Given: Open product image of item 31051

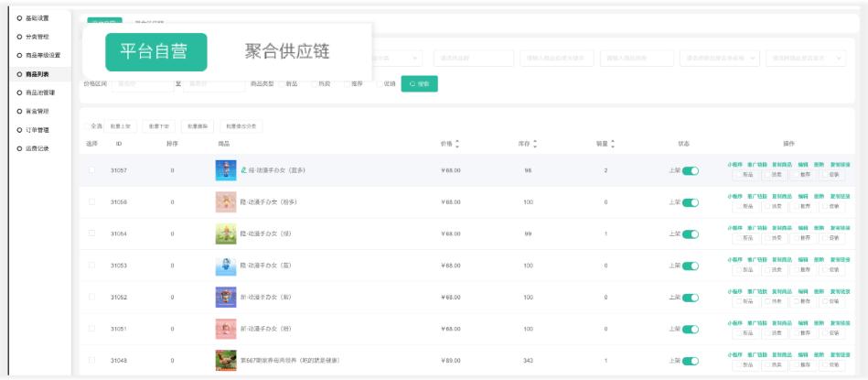Looking at the screenshot, I should point(226,329).
